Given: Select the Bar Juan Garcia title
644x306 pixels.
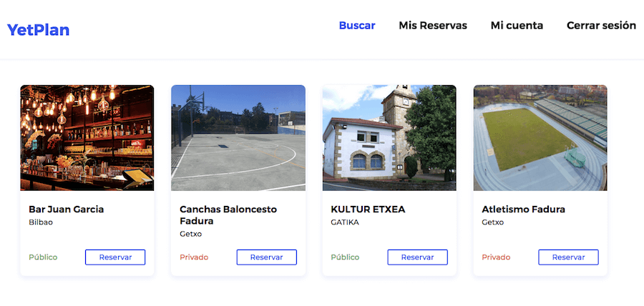Looking at the screenshot, I should [66, 209].
